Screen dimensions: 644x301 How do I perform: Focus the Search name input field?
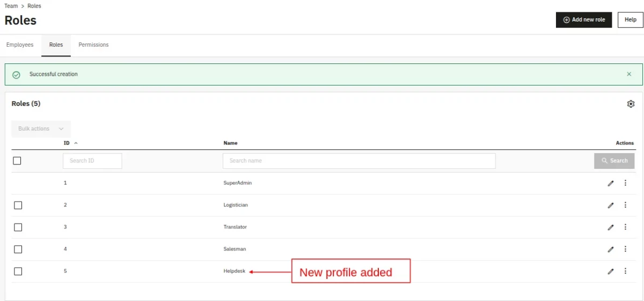pyautogui.click(x=359, y=161)
